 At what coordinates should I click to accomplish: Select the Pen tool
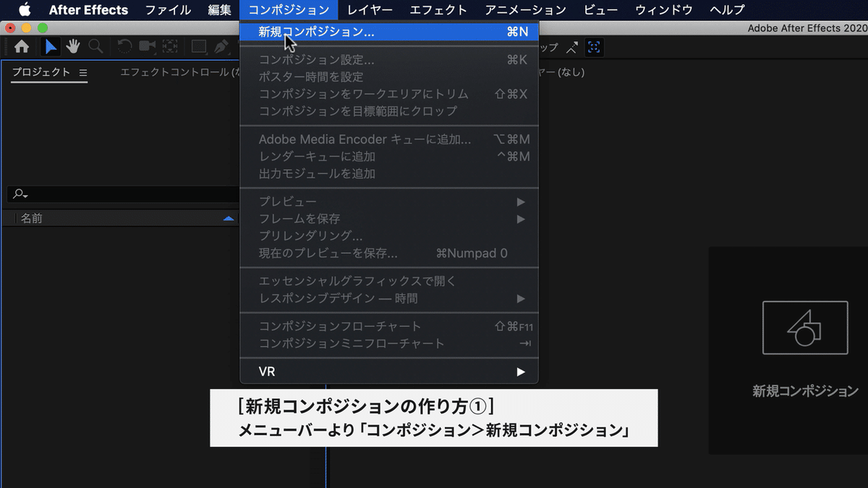click(221, 47)
